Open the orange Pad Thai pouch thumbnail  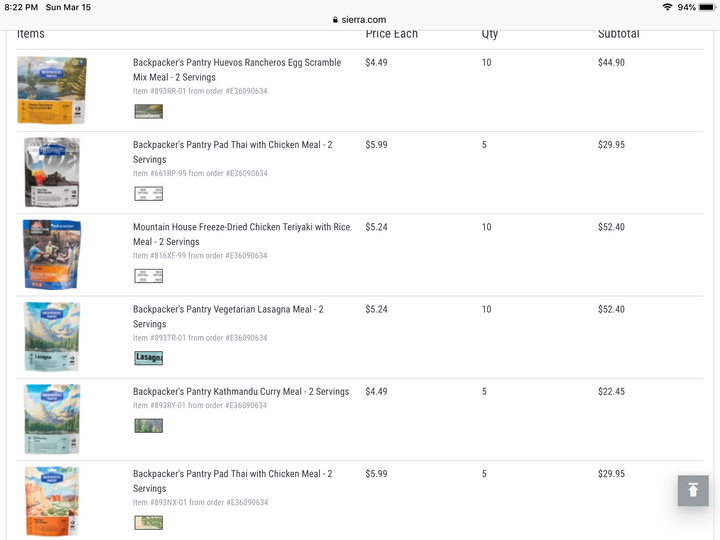(52, 501)
